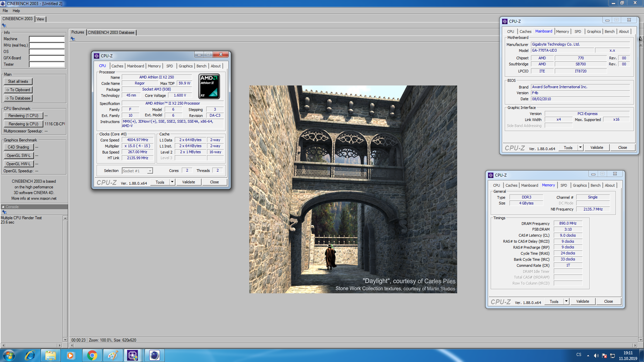Image resolution: width=644 pixels, height=362 pixels.
Task: Switch to the View tab in CINEBENCH
Action: (40, 19)
